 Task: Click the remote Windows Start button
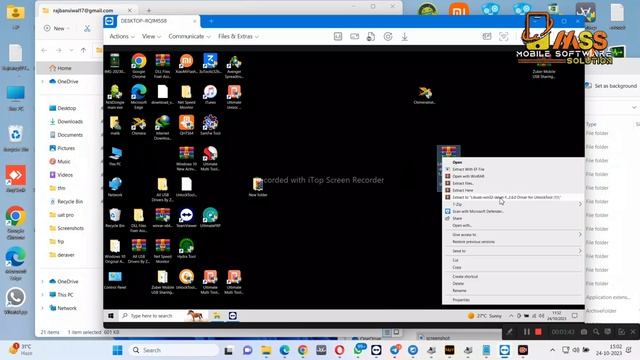(111, 316)
